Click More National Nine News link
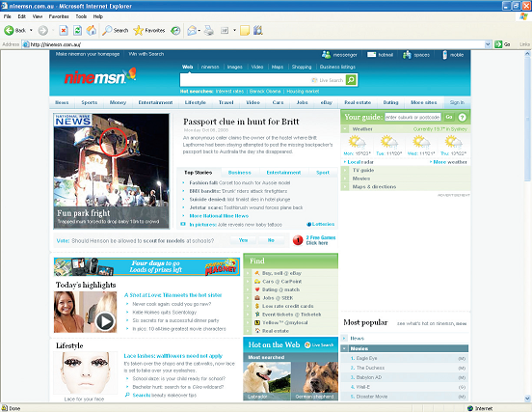This screenshot has width=532, height=412. point(219,216)
